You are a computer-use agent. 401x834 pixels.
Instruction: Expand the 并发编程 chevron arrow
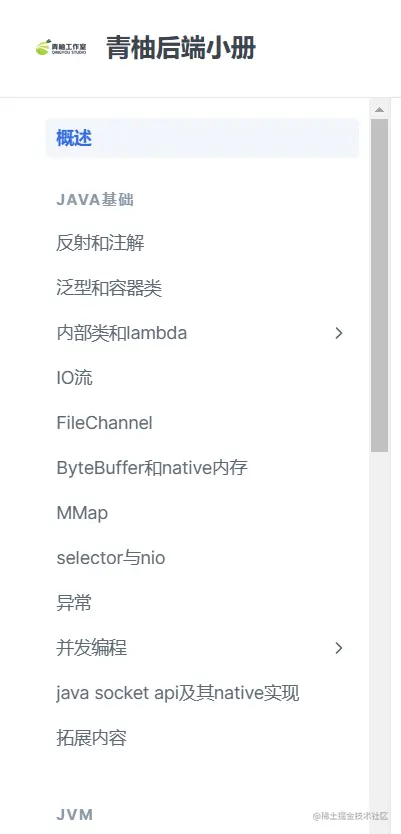click(x=339, y=648)
